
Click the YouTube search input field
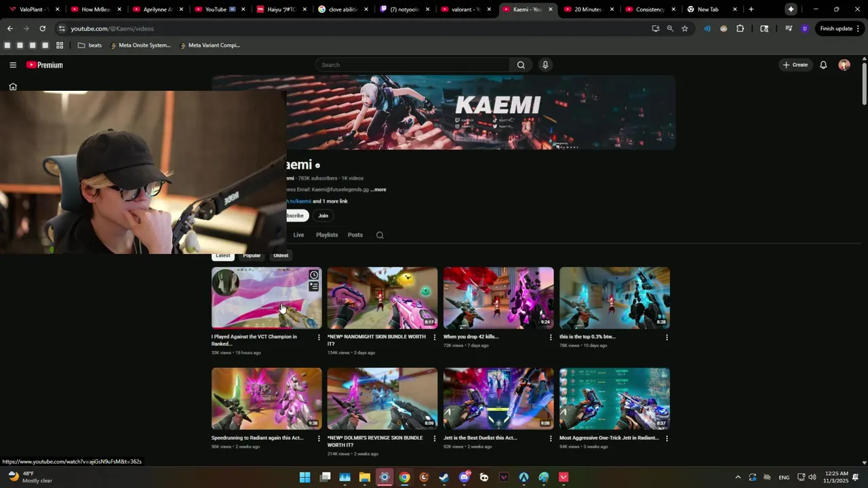[413, 65]
